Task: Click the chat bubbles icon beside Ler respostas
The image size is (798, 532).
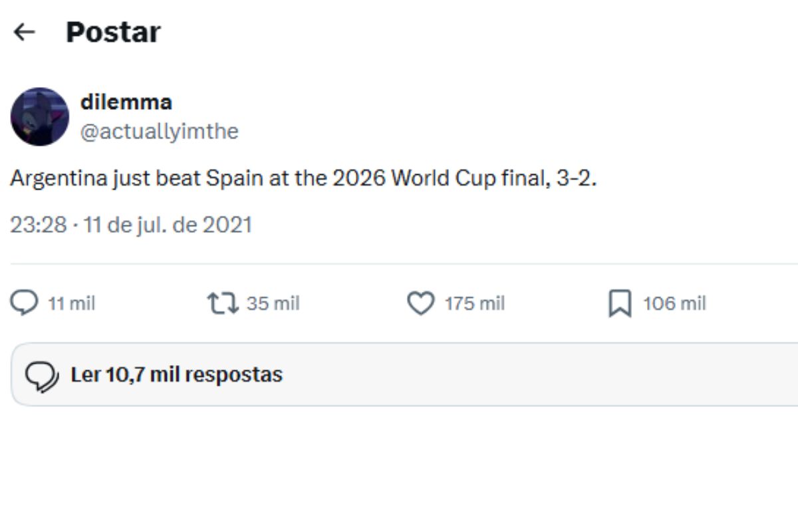Action: (x=41, y=375)
